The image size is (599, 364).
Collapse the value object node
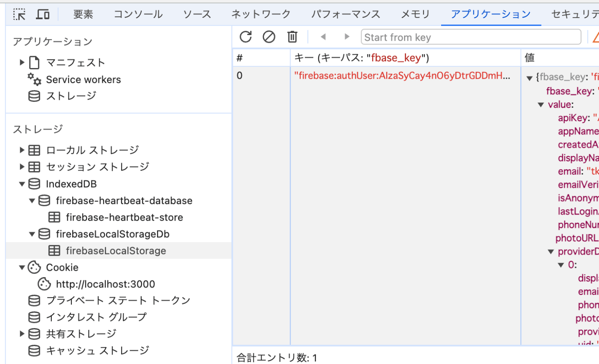(541, 105)
